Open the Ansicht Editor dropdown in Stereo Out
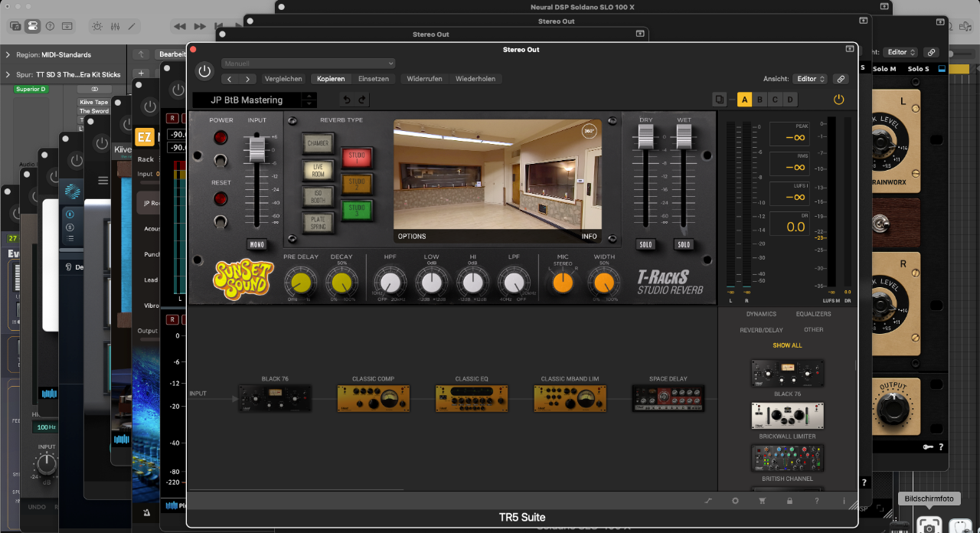Viewport: 980px width, 533px height. [x=810, y=79]
